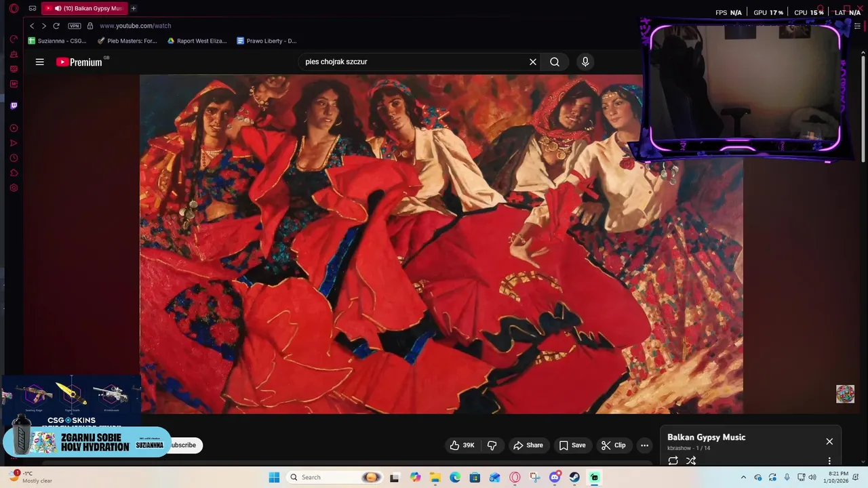Open Settings gear in sidebar
The height and width of the screenshot is (488, 868).
pos(14,188)
